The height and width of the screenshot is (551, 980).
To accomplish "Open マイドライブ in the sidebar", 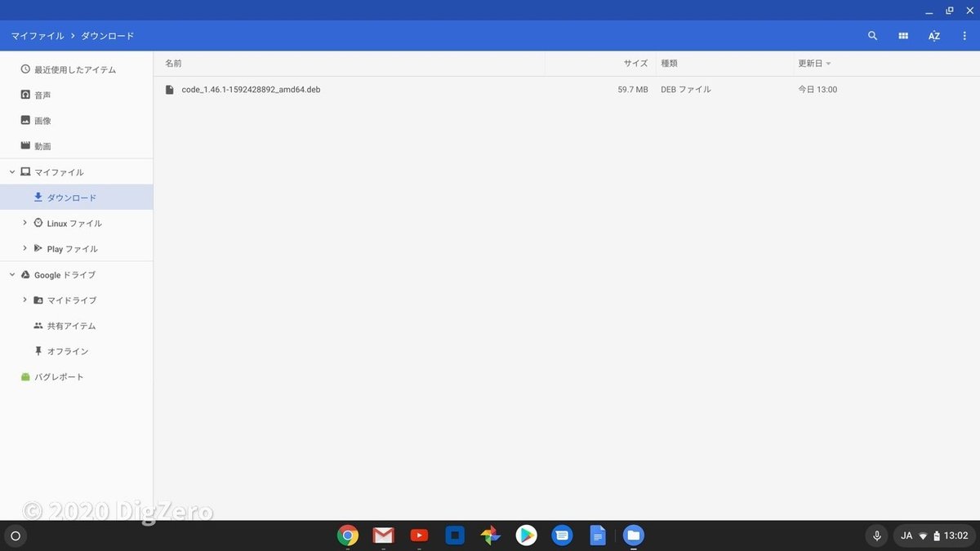I will (72, 300).
